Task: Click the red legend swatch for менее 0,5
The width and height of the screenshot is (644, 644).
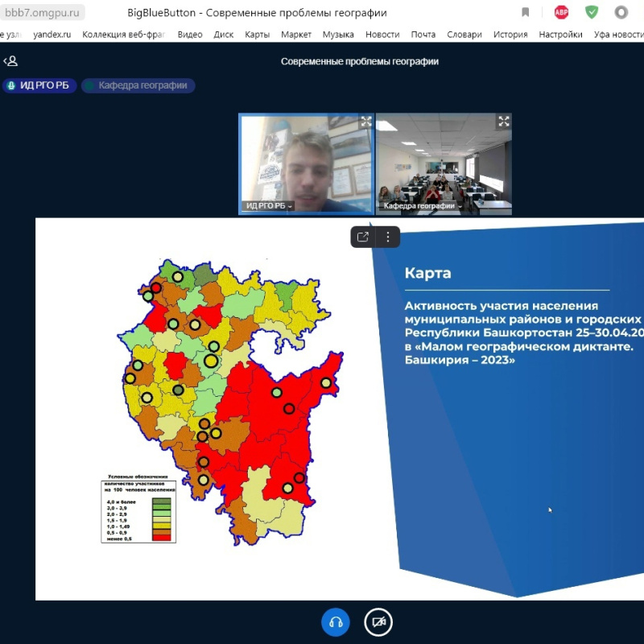Action: (x=162, y=537)
